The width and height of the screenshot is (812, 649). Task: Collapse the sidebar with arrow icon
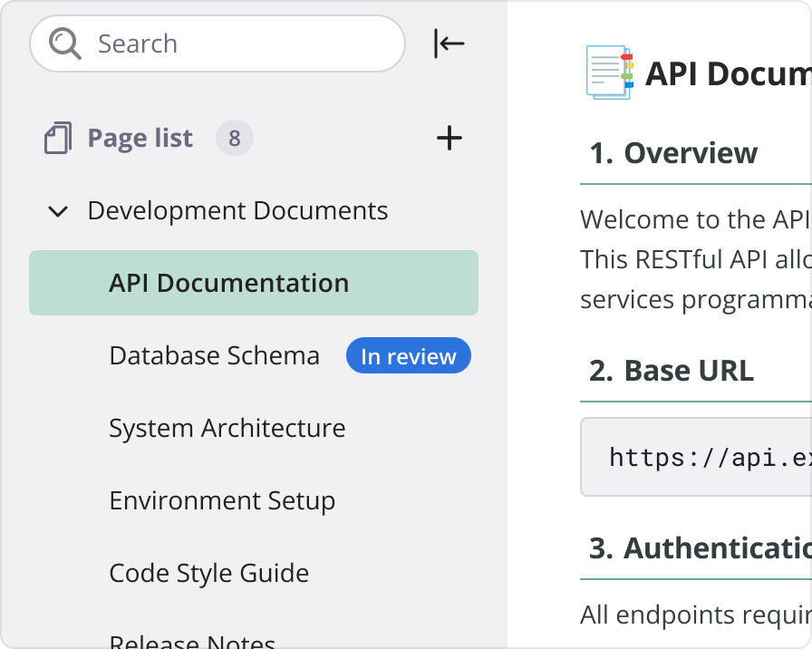[449, 44]
